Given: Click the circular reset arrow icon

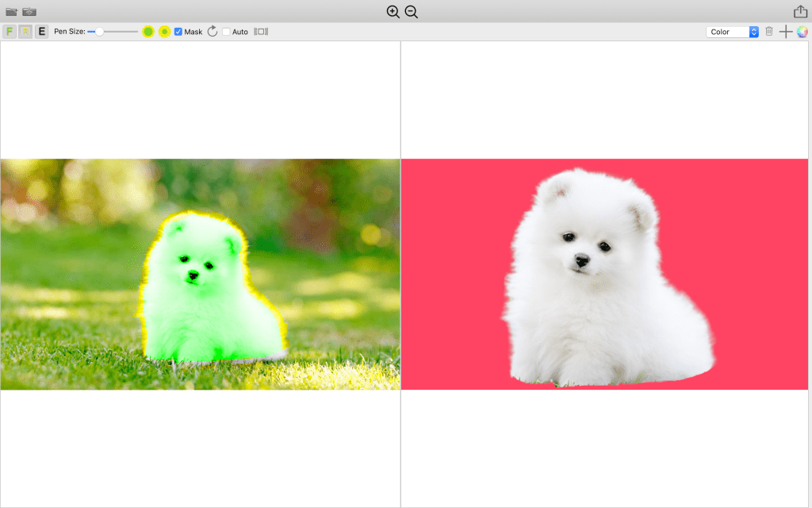Looking at the screenshot, I should point(213,32).
